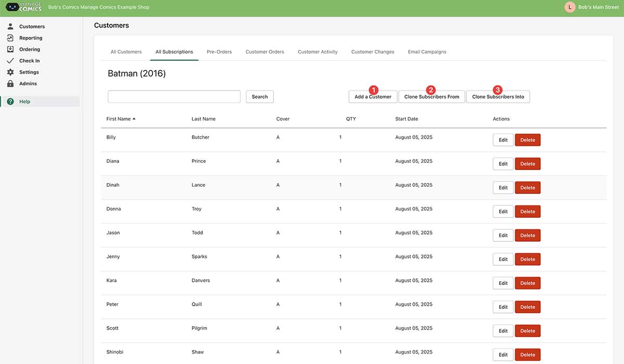Select the Check In checkmark icon
Image resolution: width=624 pixels, height=364 pixels.
pos(10,61)
